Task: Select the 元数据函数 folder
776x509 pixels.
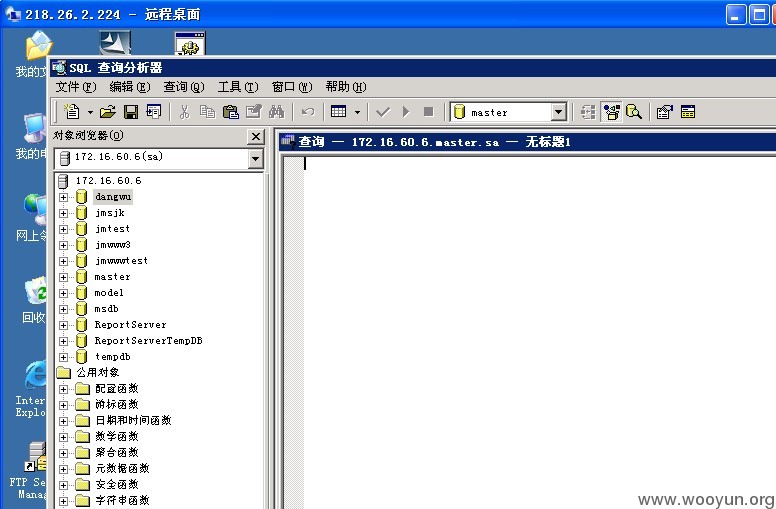Action: click(x=122, y=468)
